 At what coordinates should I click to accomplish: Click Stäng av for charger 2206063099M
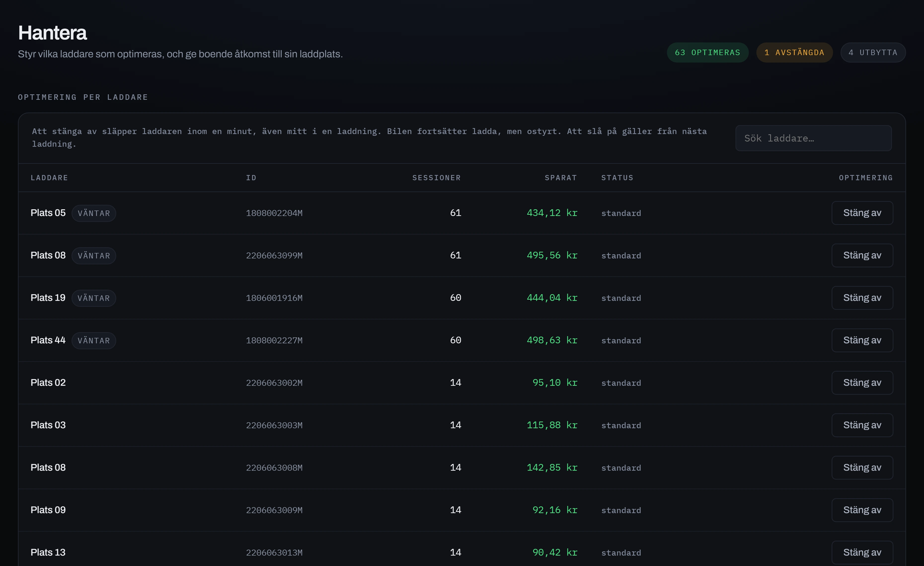(x=862, y=255)
